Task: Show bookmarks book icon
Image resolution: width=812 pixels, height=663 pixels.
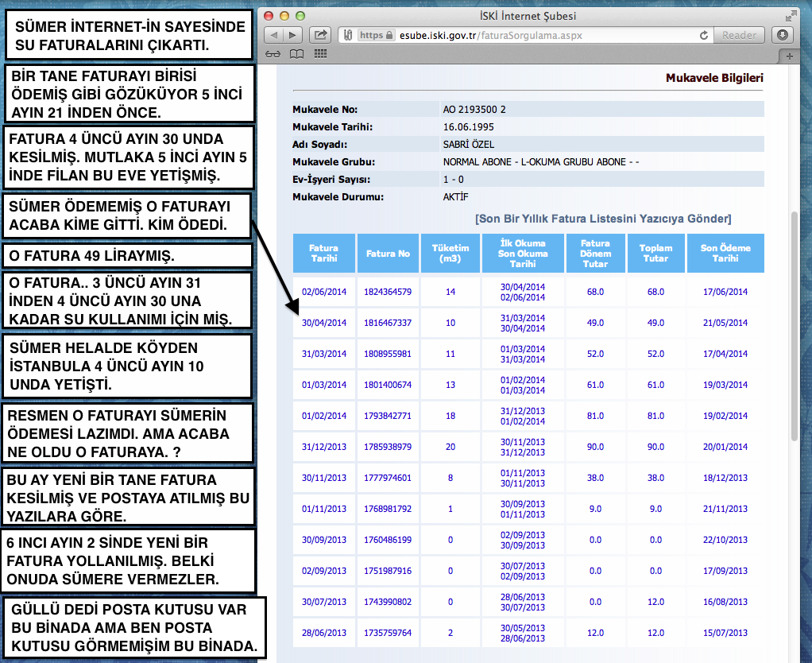Action: click(296, 54)
